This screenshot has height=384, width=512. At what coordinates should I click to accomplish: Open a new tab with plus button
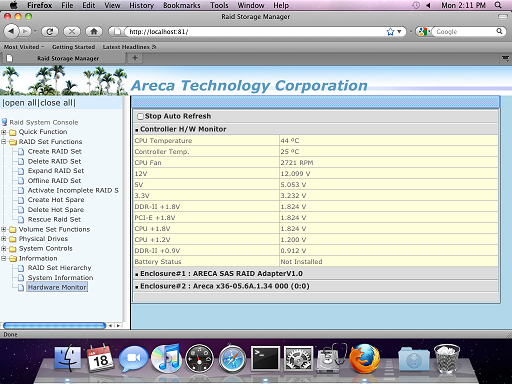(x=135, y=58)
